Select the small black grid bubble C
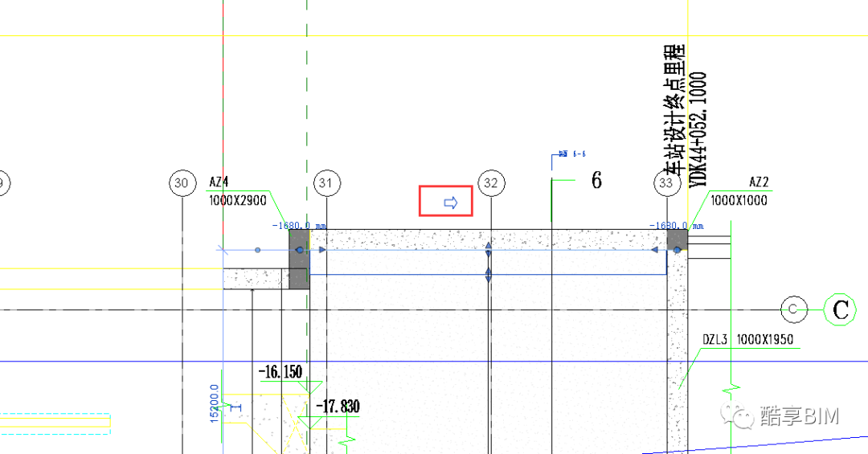This screenshot has width=868, height=454. tap(794, 309)
